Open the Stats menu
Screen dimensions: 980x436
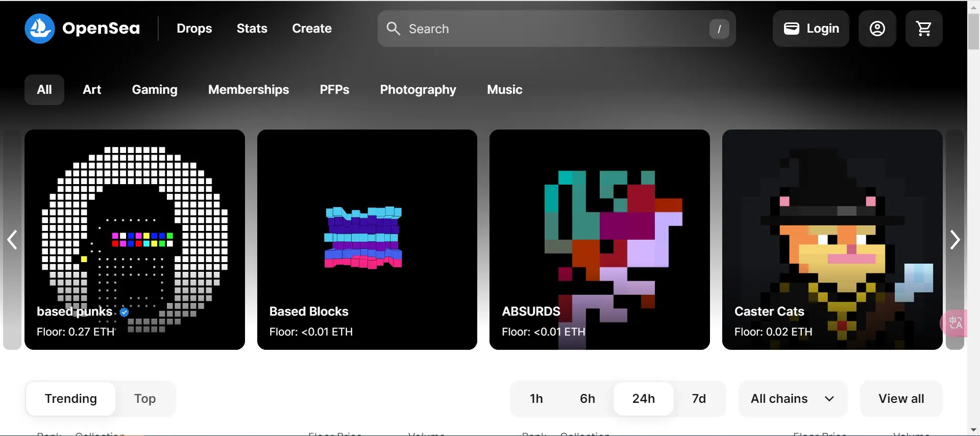pyautogui.click(x=252, y=29)
